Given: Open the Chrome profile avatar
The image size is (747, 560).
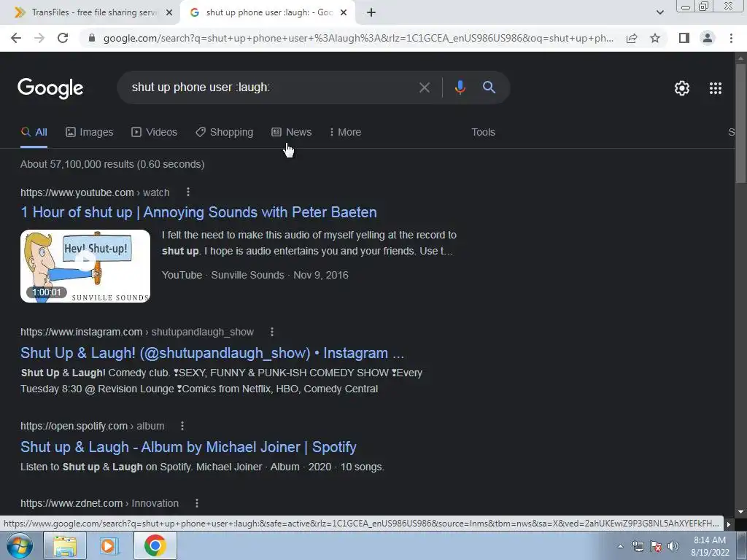Looking at the screenshot, I should 708,38.
